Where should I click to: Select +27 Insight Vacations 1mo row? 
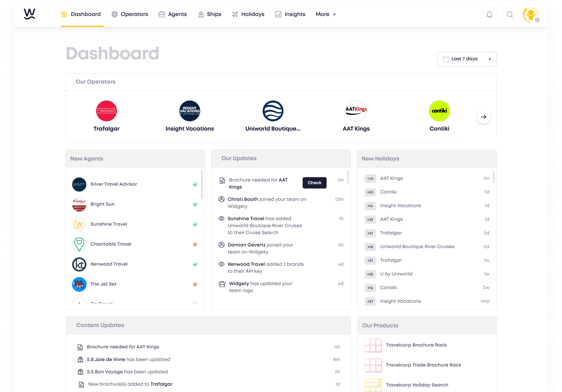click(x=427, y=301)
